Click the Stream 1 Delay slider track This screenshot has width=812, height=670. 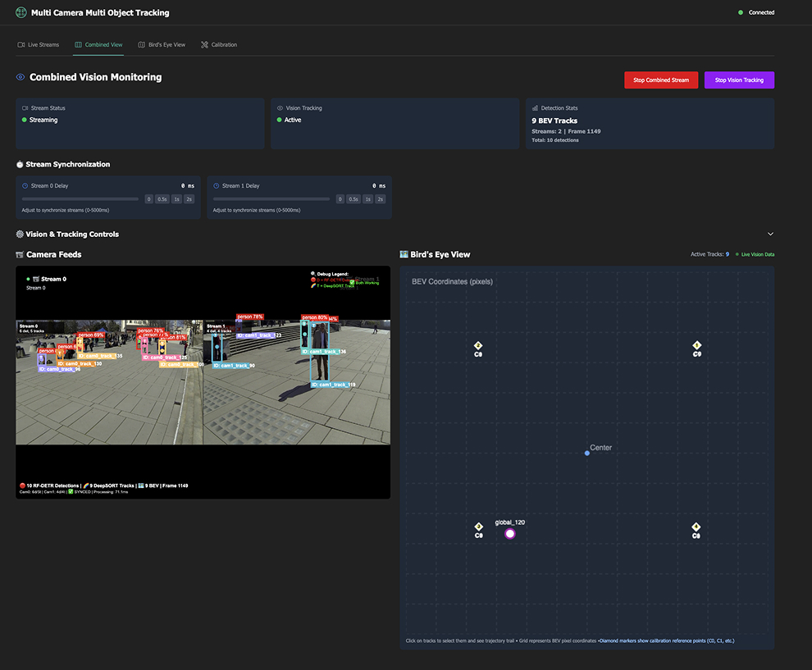(x=271, y=199)
